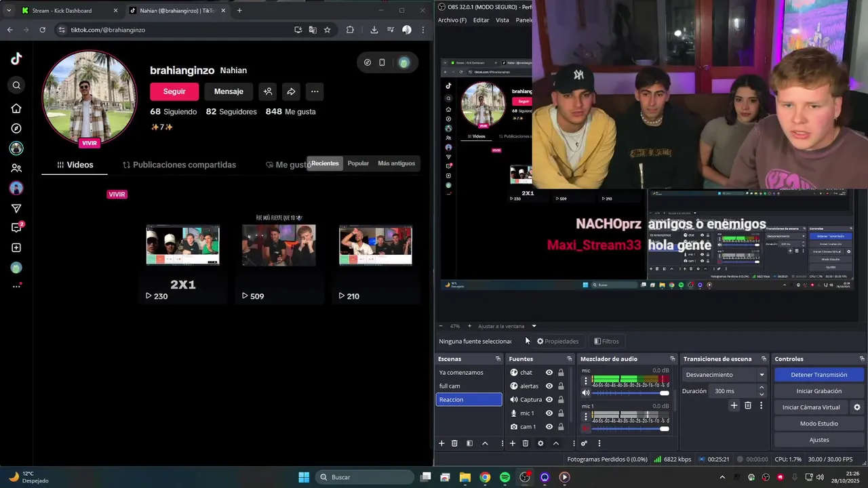Open Chrome extensions puzzle icon

click(350, 30)
